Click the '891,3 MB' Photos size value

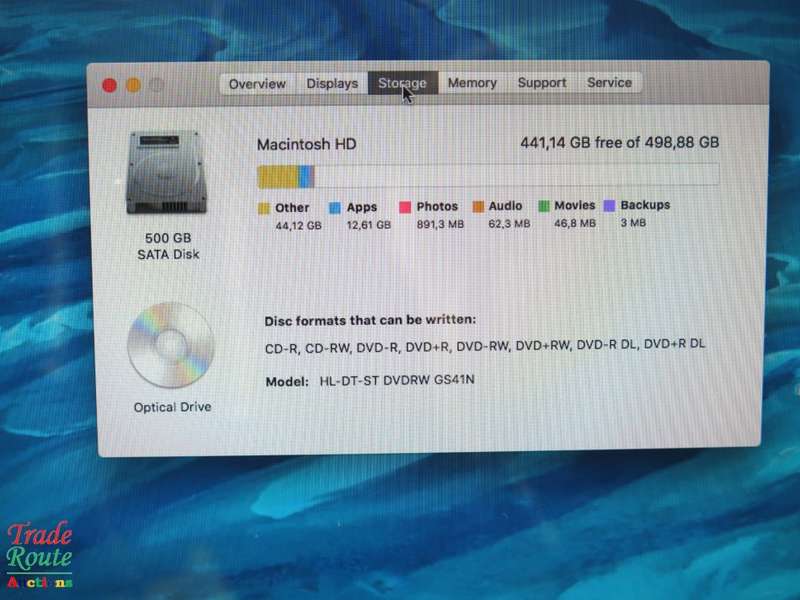(x=440, y=224)
